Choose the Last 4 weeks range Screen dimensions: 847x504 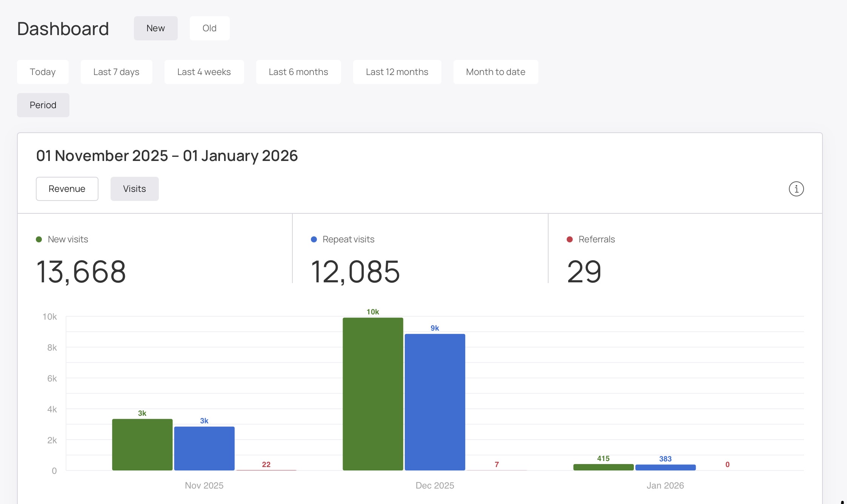[x=204, y=72]
